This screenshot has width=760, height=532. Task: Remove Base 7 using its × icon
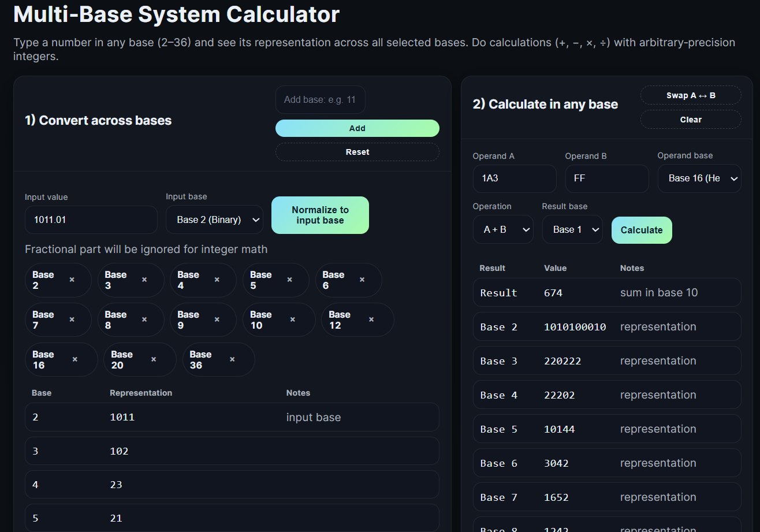coord(73,319)
